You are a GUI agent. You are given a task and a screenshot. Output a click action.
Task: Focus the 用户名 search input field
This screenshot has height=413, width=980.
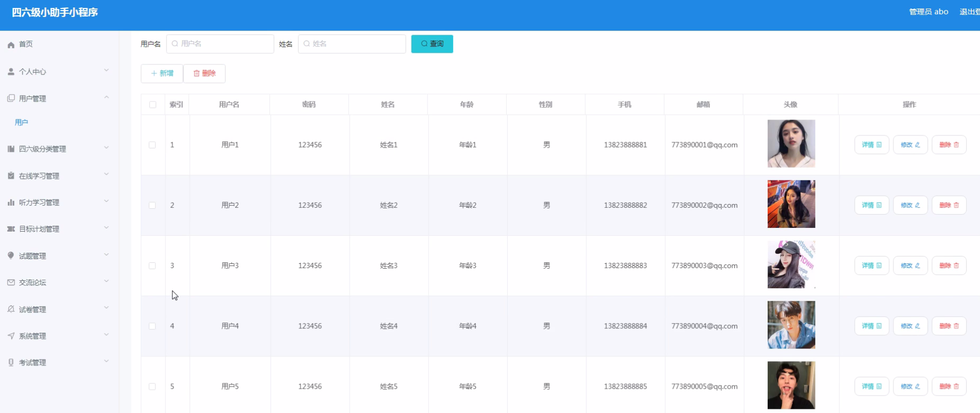click(x=220, y=44)
